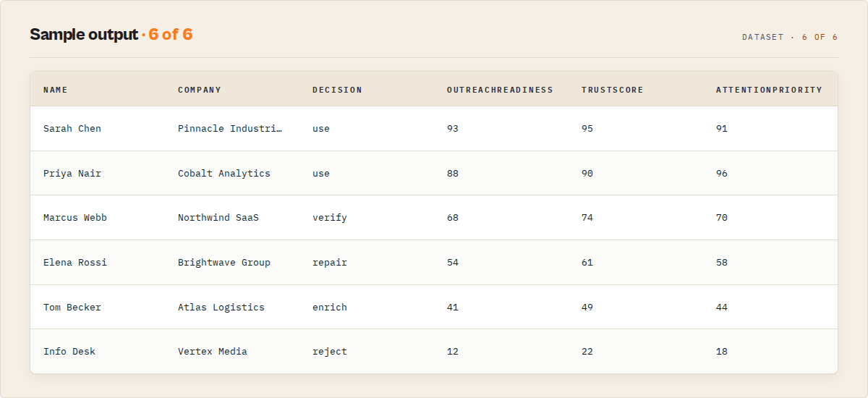Click the 'use' decision in Priya Nair row

tap(321, 174)
